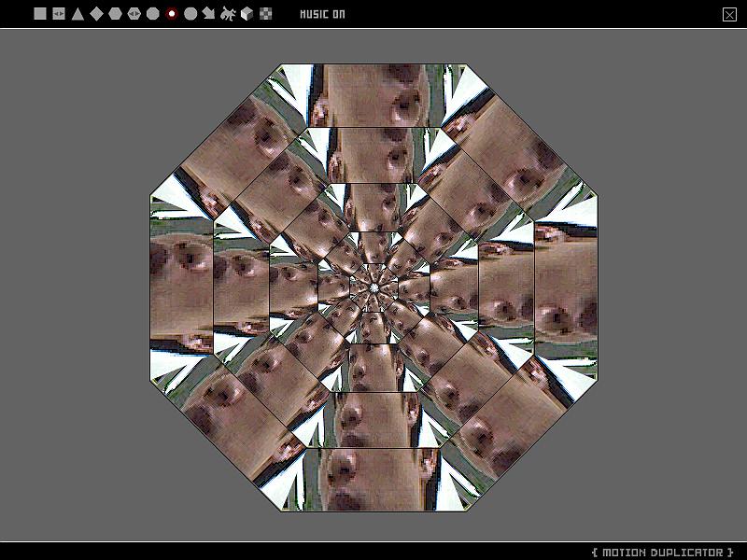Screen dimensions: 747x560
Task: Click the diagonal arrow icon
Action: click(x=208, y=14)
